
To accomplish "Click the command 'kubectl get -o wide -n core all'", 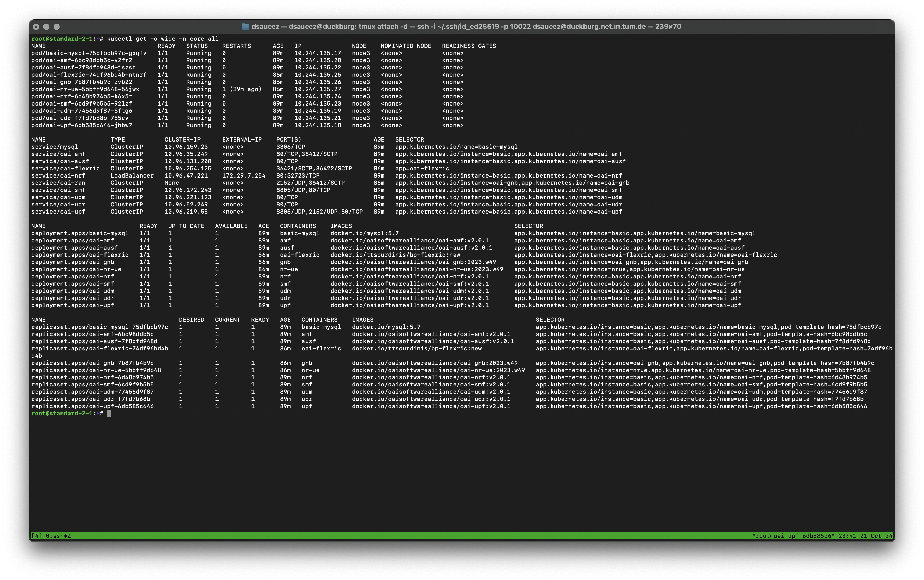I will (163, 39).
